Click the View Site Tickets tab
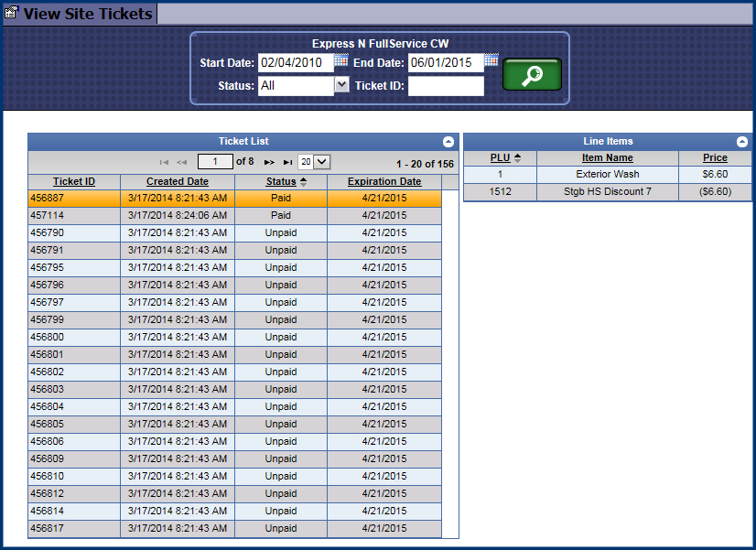 pyautogui.click(x=79, y=14)
